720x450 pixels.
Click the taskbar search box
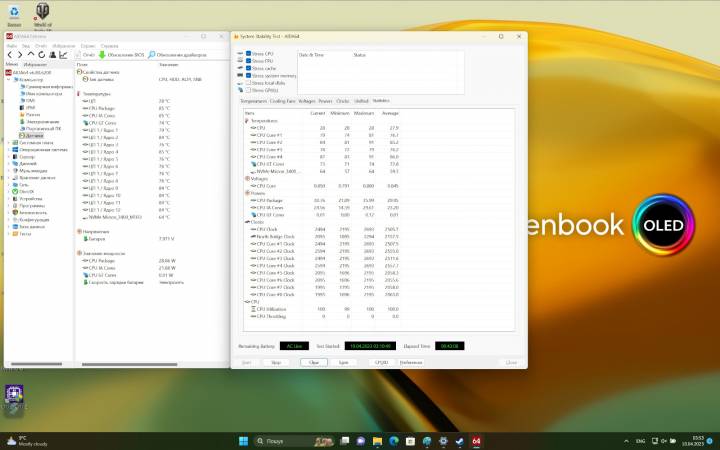tap(294, 441)
